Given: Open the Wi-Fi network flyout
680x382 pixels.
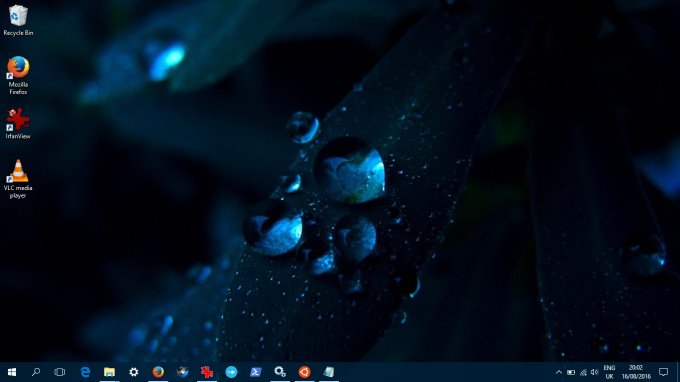Looking at the screenshot, I should point(583,372).
